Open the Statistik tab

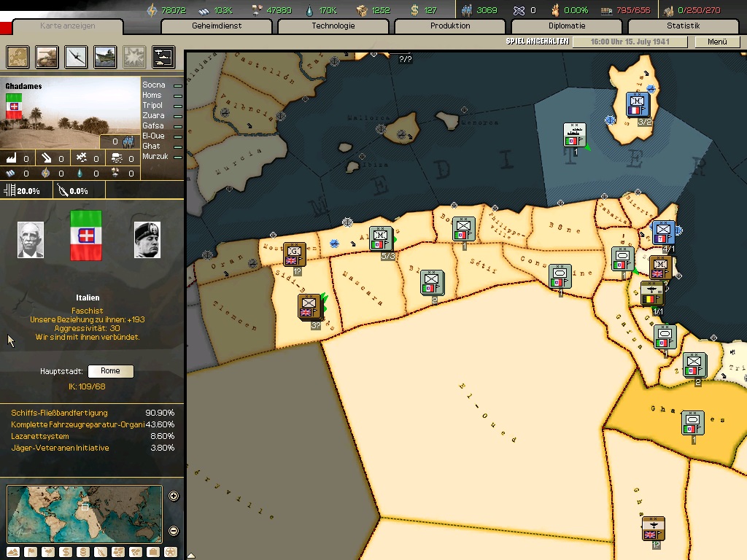pos(683,26)
